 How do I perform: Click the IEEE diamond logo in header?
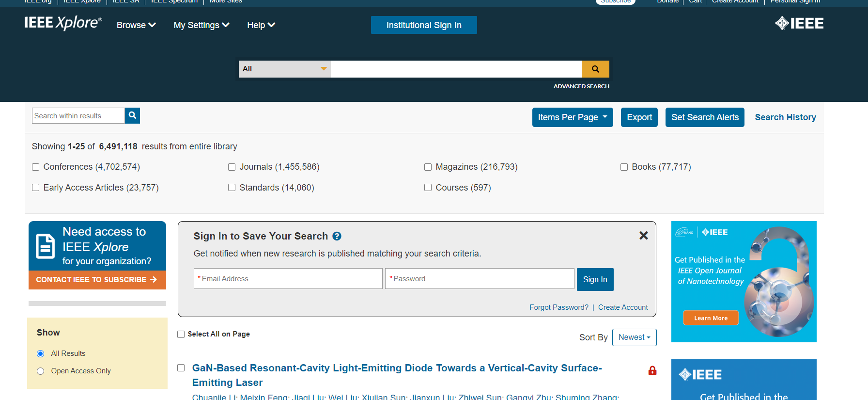point(799,23)
